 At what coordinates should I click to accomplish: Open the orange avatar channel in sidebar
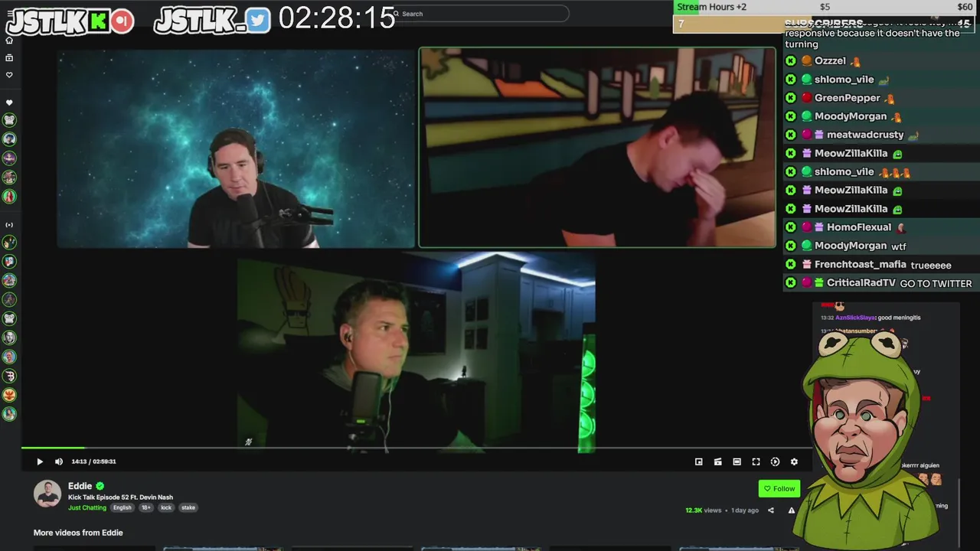pyautogui.click(x=9, y=395)
